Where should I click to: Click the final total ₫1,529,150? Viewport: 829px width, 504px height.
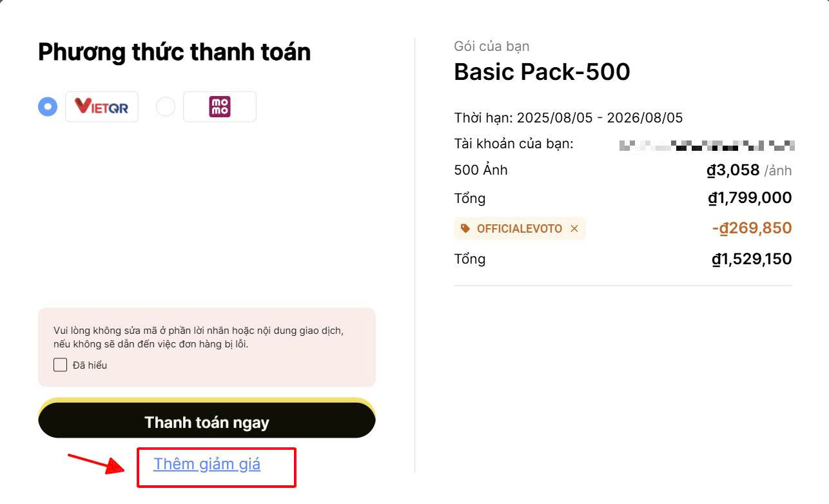(752, 259)
